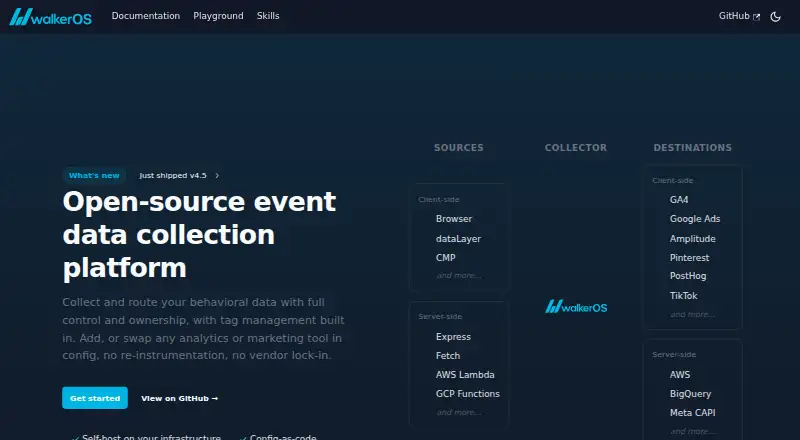Image resolution: width=800 pixels, height=440 pixels.
Task: Select Meta CAPI destination
Action: click(x=692, y=412)
